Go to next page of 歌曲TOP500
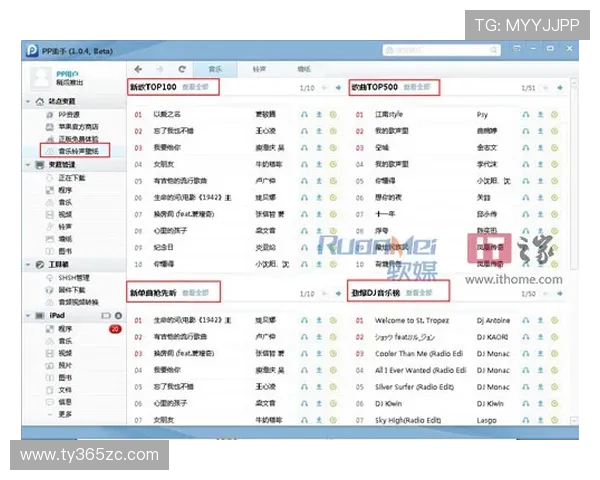 click(x=560, y=88)
